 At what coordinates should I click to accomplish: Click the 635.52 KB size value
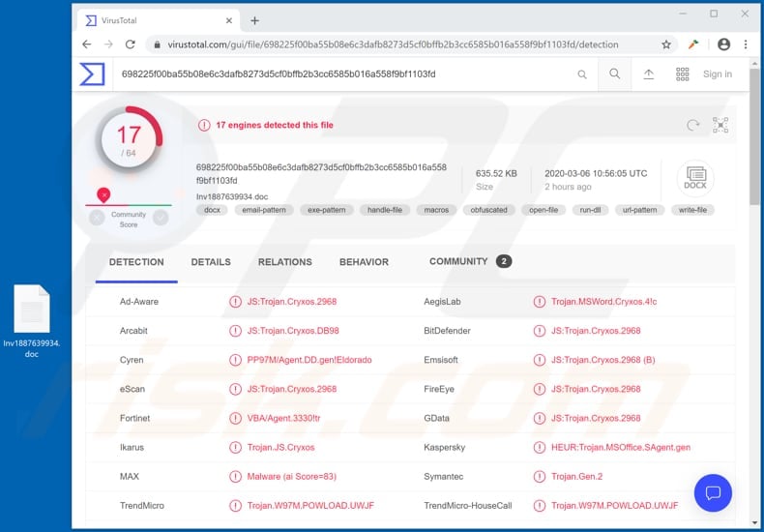click(496, 173)
